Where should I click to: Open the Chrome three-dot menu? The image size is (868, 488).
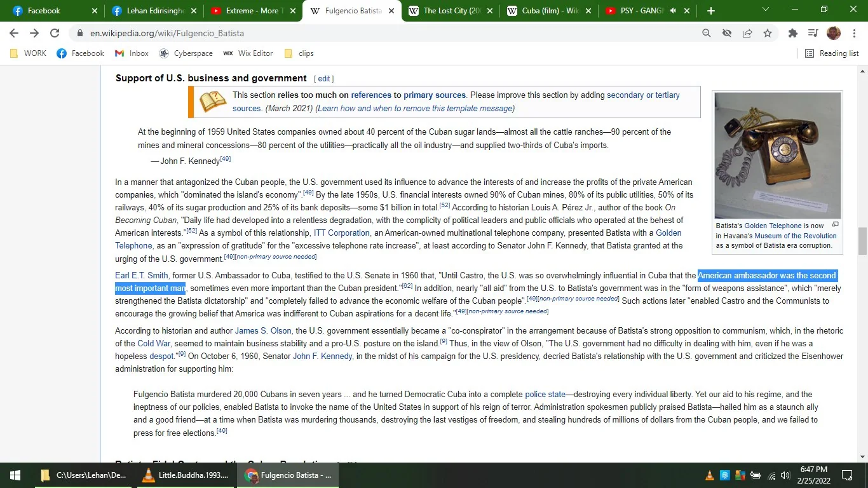[x=854, y=33]
